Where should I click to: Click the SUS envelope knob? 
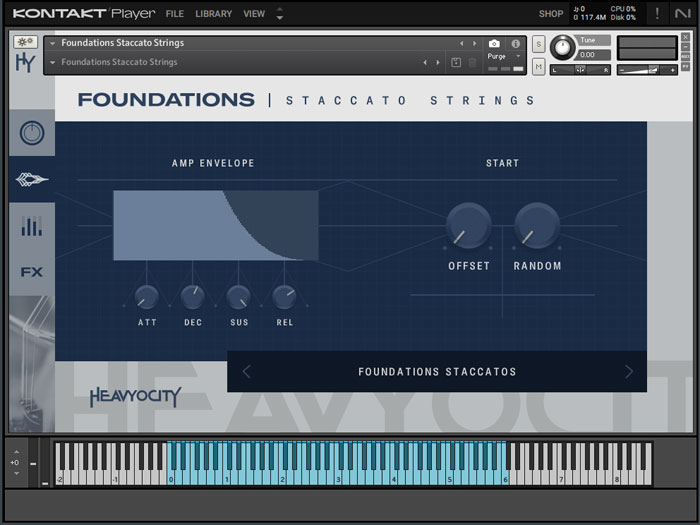238,297
